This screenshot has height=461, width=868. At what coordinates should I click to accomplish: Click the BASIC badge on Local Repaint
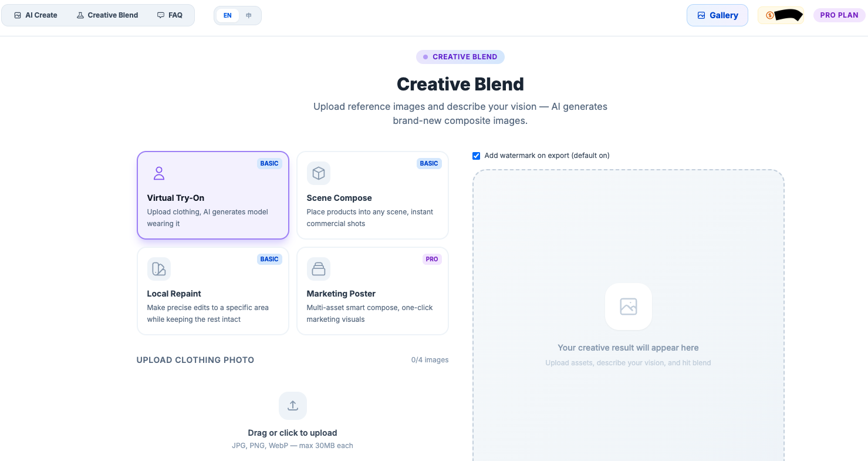269,259
